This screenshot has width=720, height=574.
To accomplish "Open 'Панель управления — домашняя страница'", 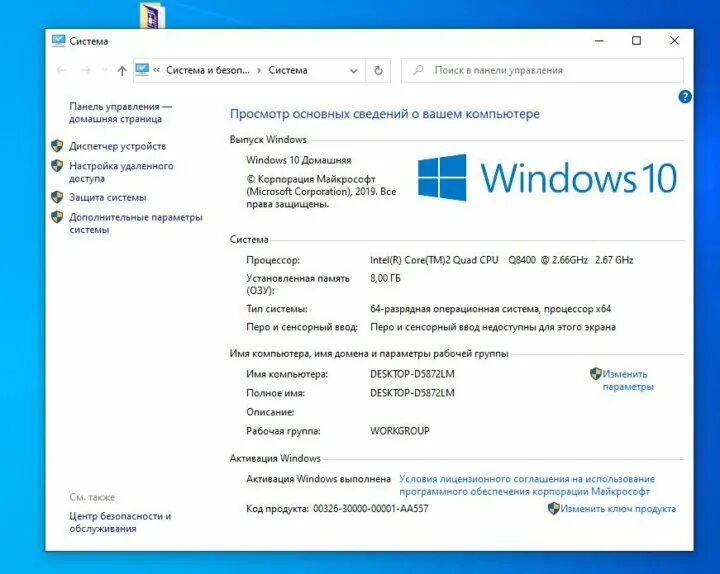I will (121, 113).
